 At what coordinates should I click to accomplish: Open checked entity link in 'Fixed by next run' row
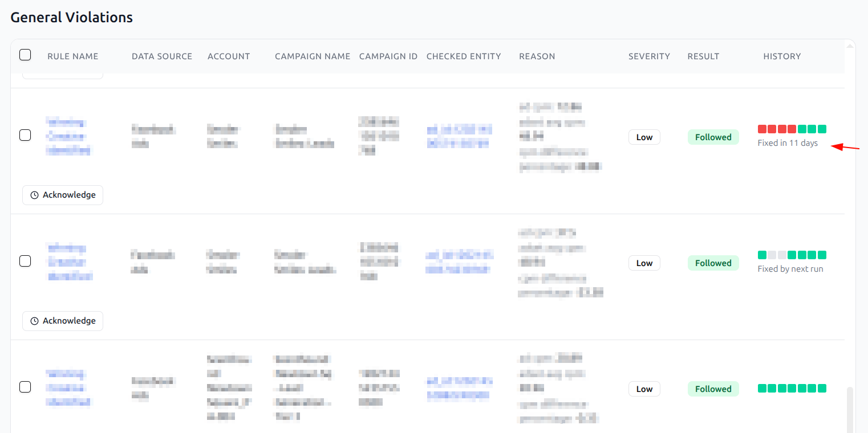coord(460,262)
